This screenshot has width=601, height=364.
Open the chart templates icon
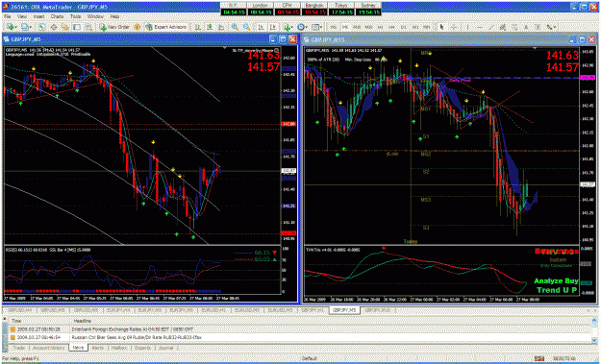[315, 27]
